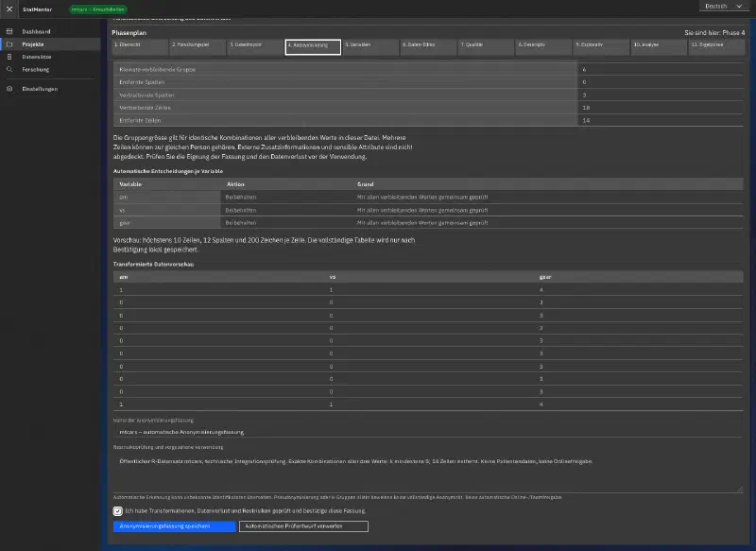Edit the Name der Anonymisierungsfassung field
The height and width of the screenshot is (551, 756).
pyautogui.click(x=428, y=432)
